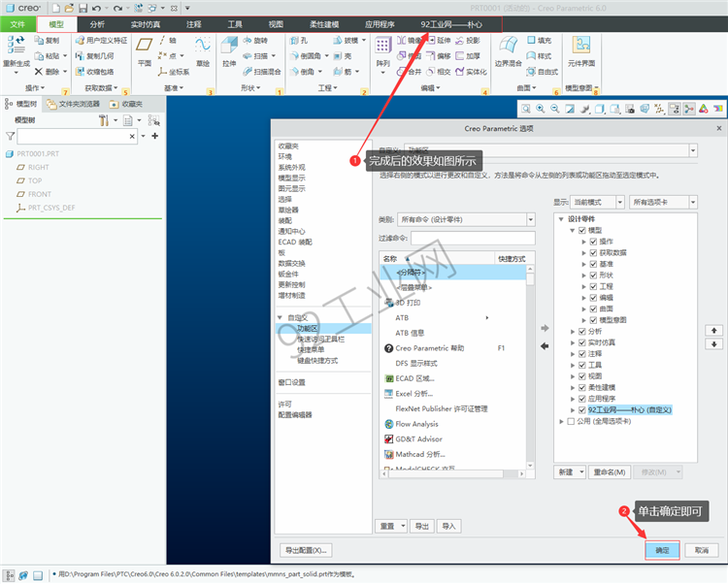
Task: Toggle the 操作 group checkbox
Action: coord(593,242)
